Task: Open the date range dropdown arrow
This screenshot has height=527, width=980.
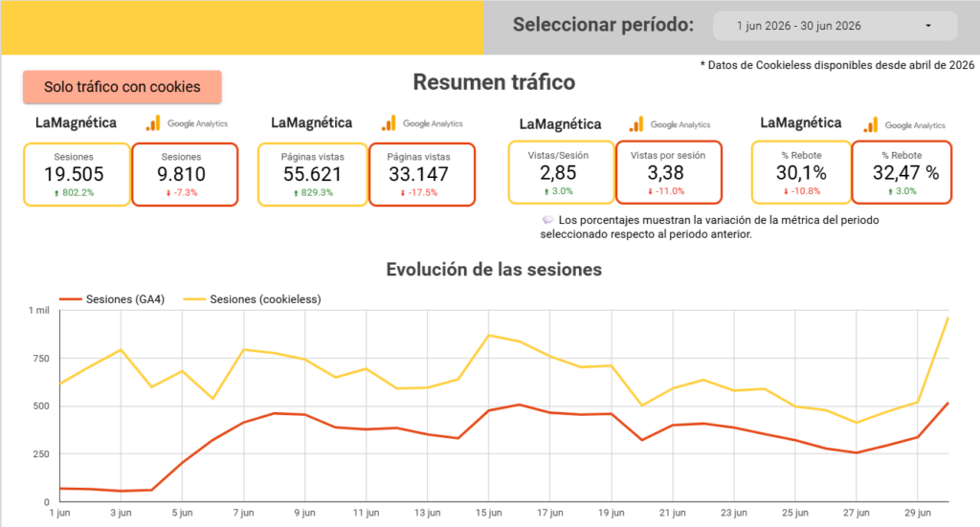Action: pos(928,26)
